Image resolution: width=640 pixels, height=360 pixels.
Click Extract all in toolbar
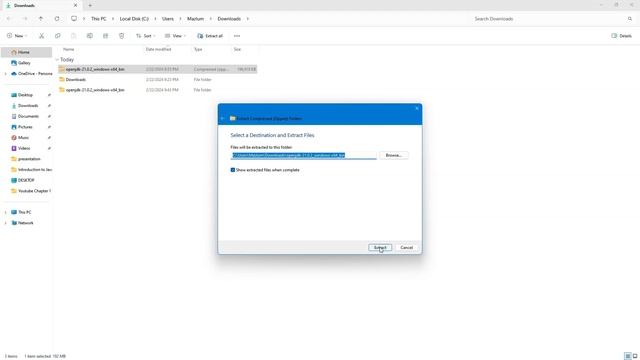(210, 36)
